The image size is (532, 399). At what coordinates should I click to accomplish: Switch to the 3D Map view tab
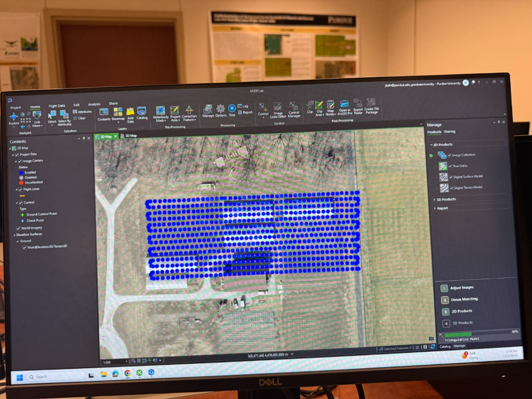point(128,136)
